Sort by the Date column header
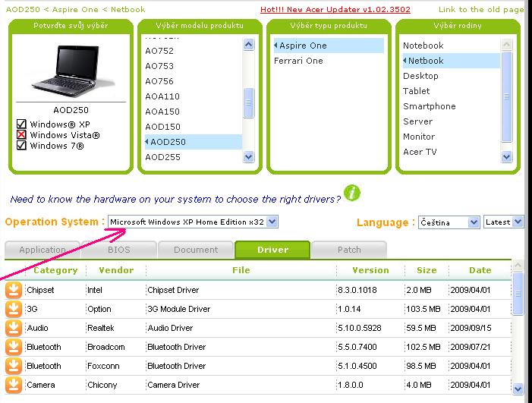This screenshot has height=403, width=532. pos(480,270)
